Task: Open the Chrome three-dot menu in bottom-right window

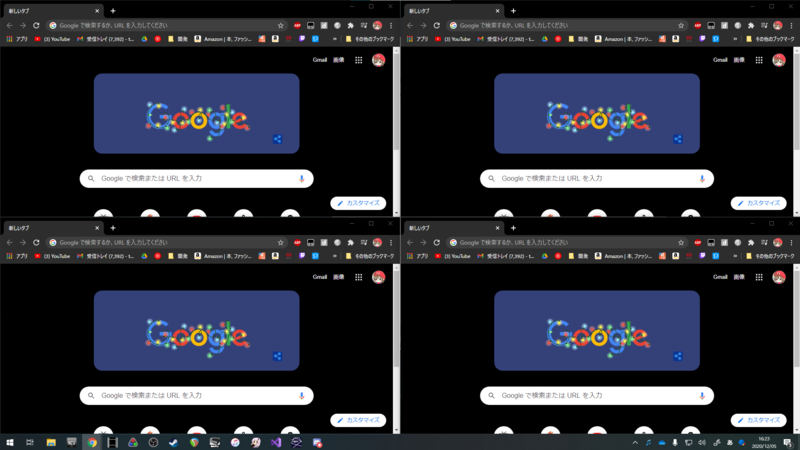Action: pos(792,243)
